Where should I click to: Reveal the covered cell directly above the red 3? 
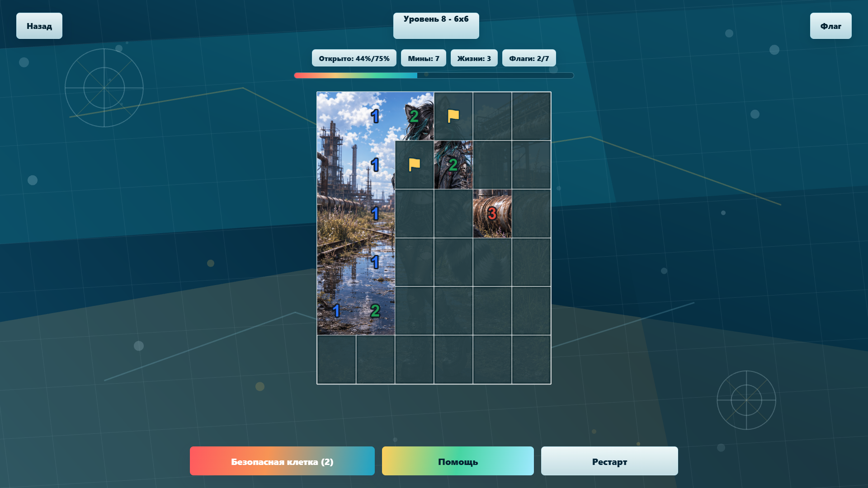click(492, 165)
